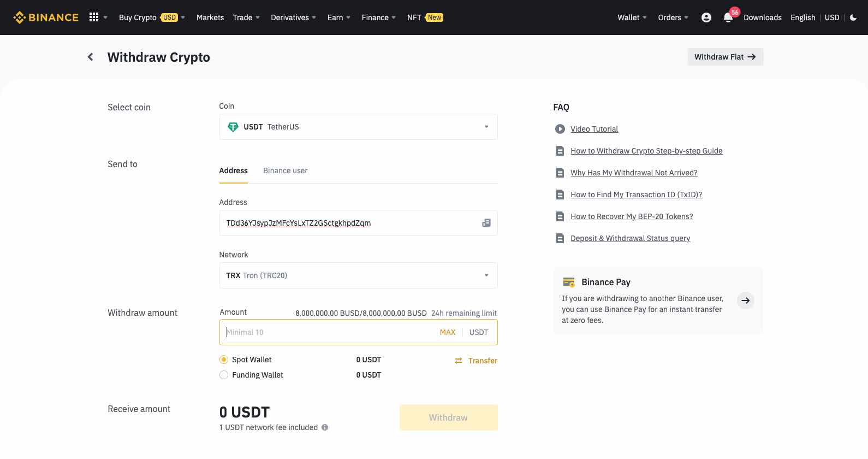This screenshot has height=459, width=868.
Task: Expand the Derivatives menu
Action: (294, 17)
